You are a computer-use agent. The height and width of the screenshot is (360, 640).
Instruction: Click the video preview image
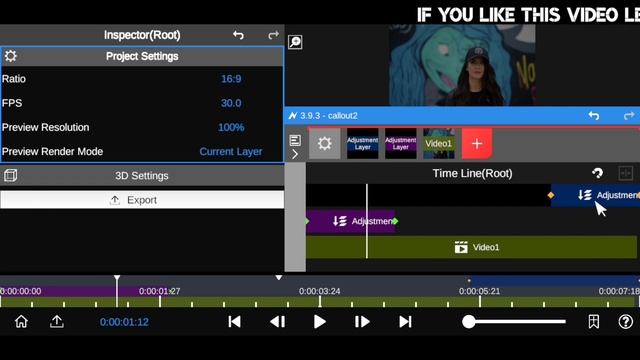(462, 65)
